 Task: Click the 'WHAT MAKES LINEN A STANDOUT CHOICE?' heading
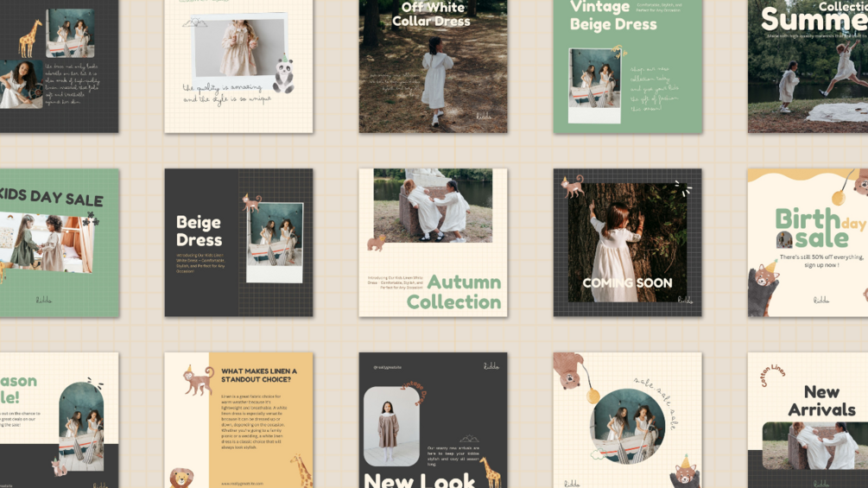[258, 375]
